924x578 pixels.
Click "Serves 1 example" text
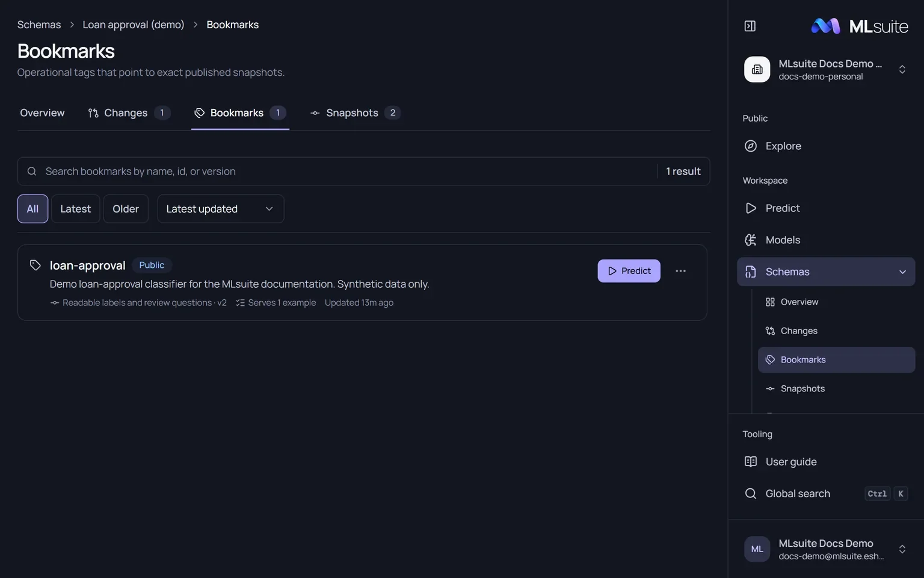(282, 303)
